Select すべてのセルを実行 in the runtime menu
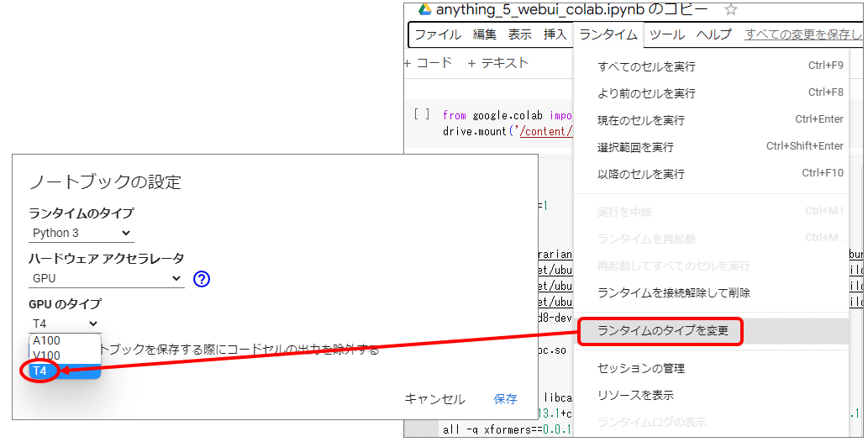This screenshot has height=442, width=868. click(x=711, y=66)
